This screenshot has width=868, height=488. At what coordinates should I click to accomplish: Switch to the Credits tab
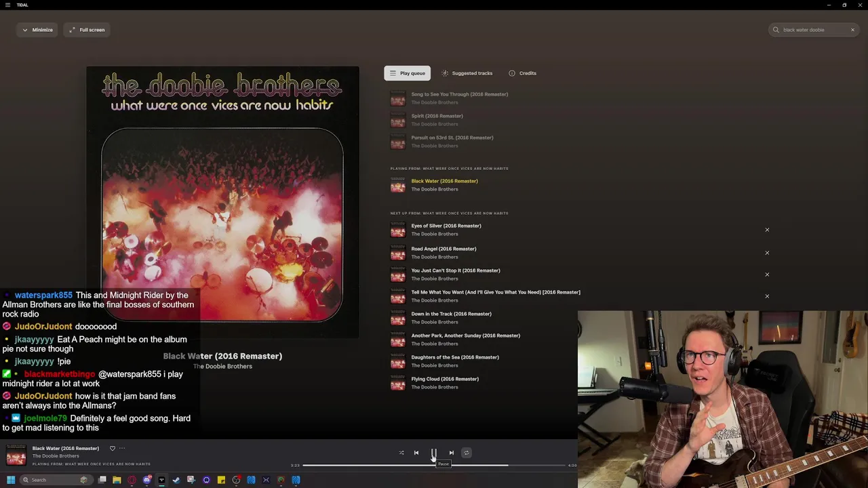coord(523,73)
